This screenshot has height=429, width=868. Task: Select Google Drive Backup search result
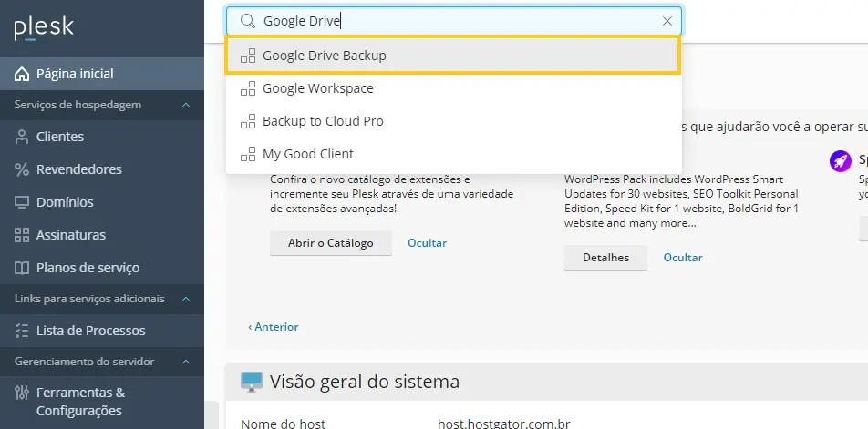(453, 56)
